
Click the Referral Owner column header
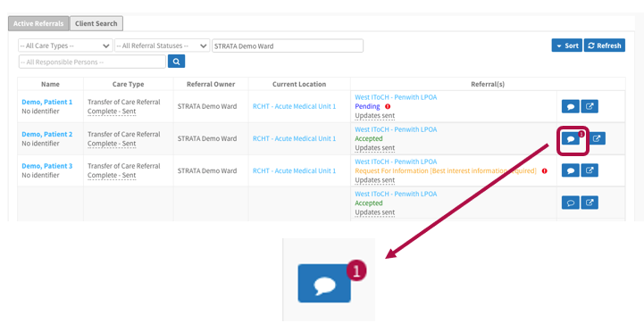211,84
